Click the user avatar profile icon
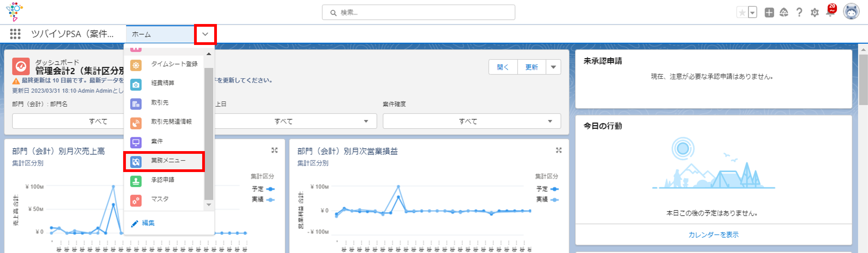 [851, 12]
